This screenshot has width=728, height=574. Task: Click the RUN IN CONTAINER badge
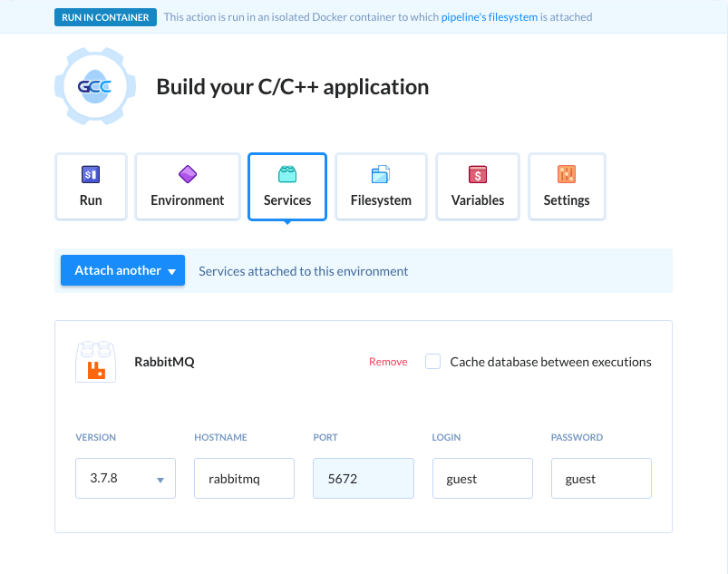(x=105, y=17)
